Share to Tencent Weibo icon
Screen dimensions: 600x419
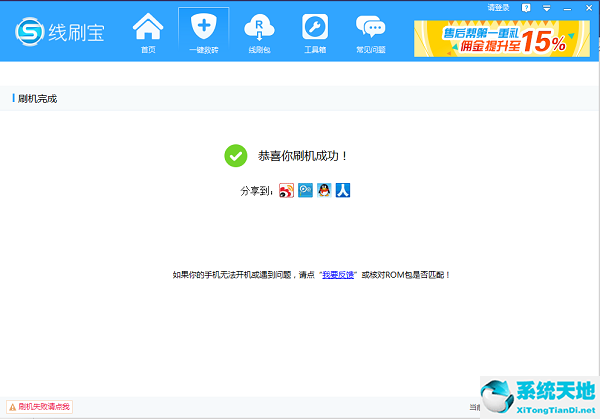(x=305, y=190)
